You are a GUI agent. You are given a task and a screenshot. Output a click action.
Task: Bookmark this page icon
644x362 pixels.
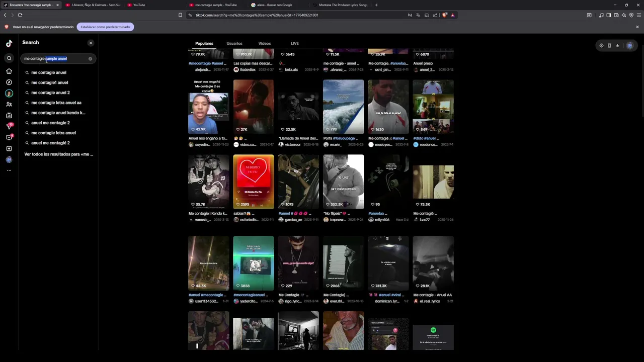(x=180, y=15)
